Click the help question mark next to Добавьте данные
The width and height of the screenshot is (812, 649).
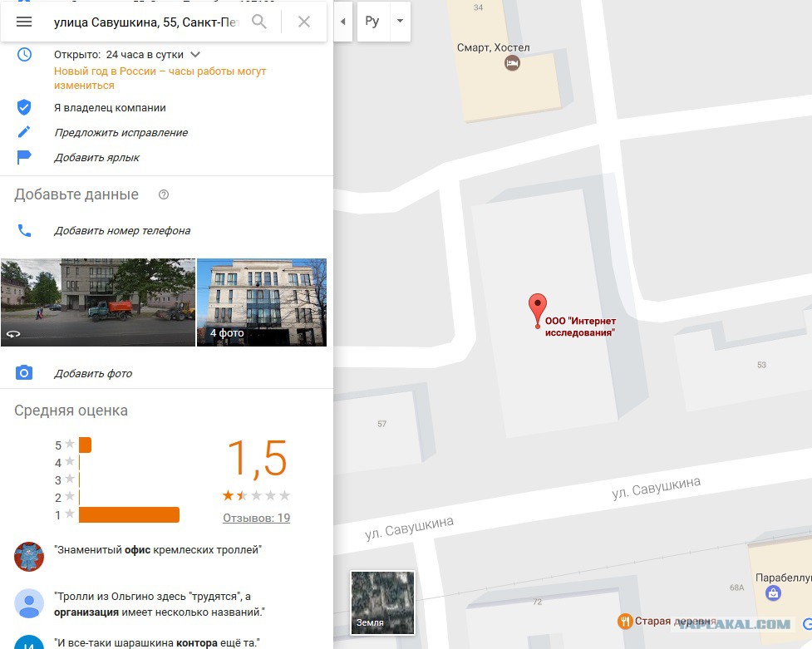click(x=164, y=194)
